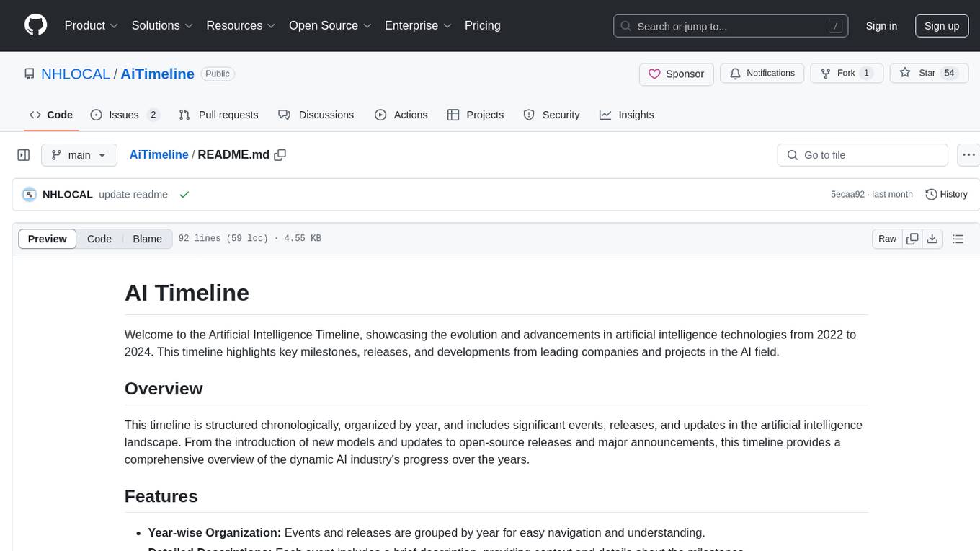Viewport: 980px width, 551px height.
Task: Open the Resources dropdown
Action: [x=241, y=25]
